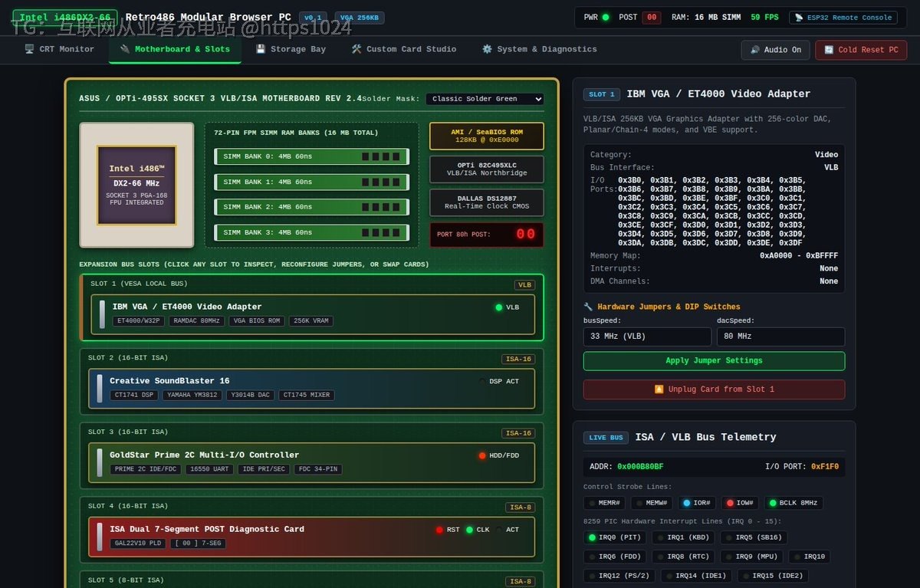The height and width of the screenshot is (588, 920).
Task: Click the red RST LED on the POST card
Action: tap(439, 530)
